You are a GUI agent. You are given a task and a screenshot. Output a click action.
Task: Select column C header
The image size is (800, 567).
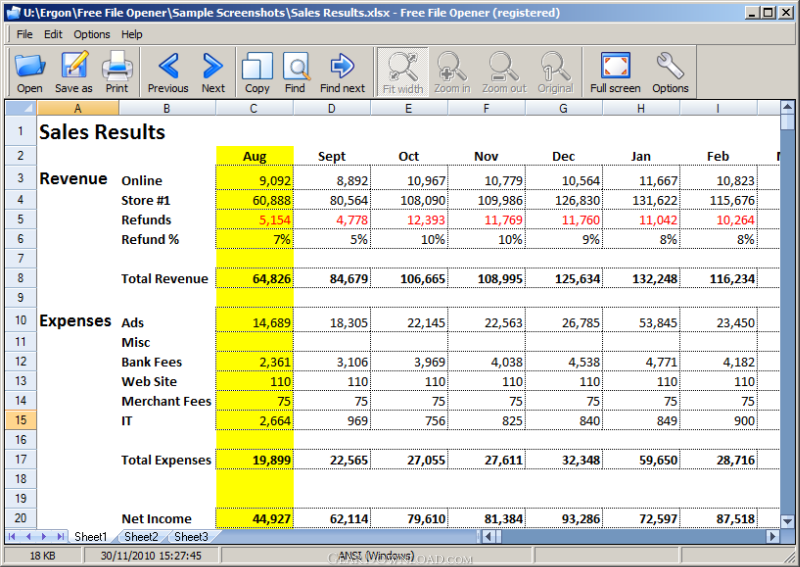254,108
